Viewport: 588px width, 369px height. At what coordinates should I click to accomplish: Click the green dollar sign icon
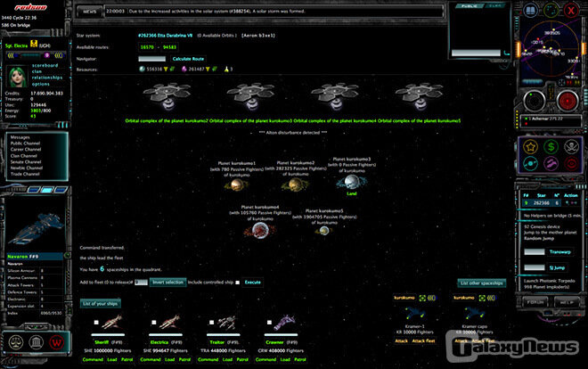pyautogui.click(x=551, y=147)
